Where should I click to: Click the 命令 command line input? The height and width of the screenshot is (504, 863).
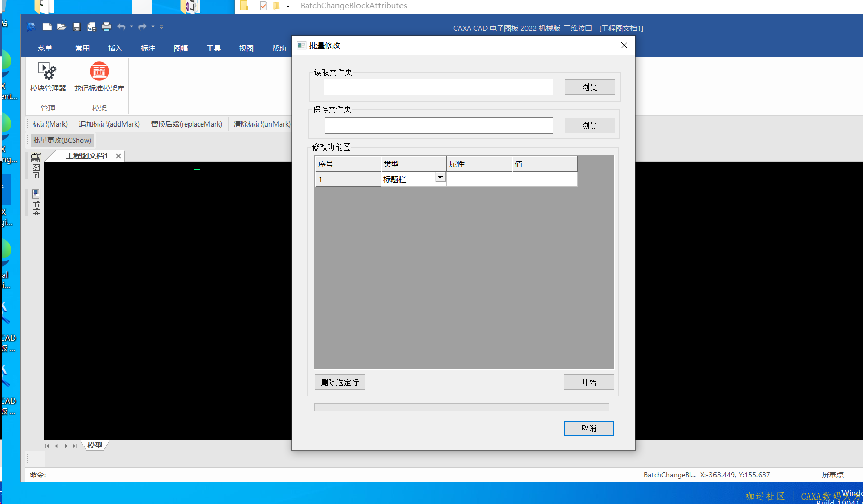pyautogui.click(x=333, y=475)
